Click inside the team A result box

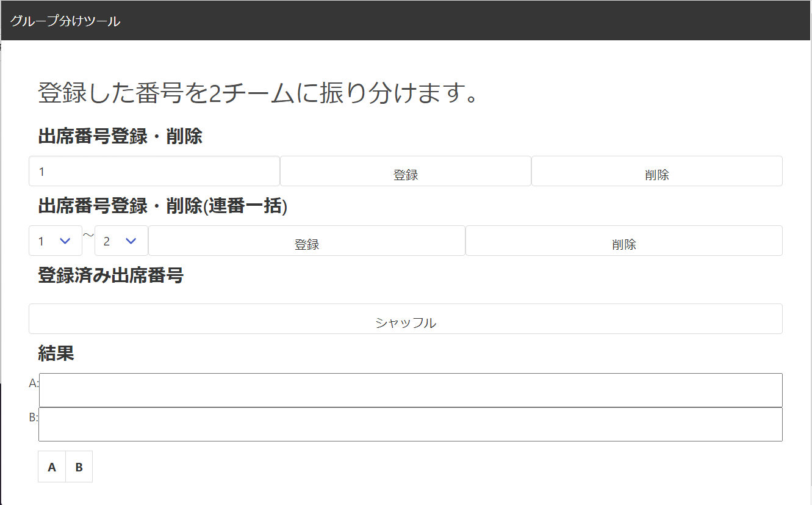(x=410, y=390)
